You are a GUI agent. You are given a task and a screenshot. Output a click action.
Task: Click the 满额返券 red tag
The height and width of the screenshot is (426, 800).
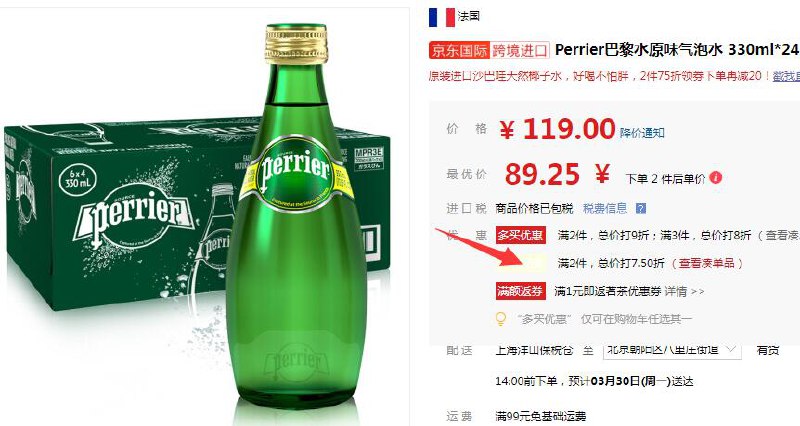click(520, 291)
